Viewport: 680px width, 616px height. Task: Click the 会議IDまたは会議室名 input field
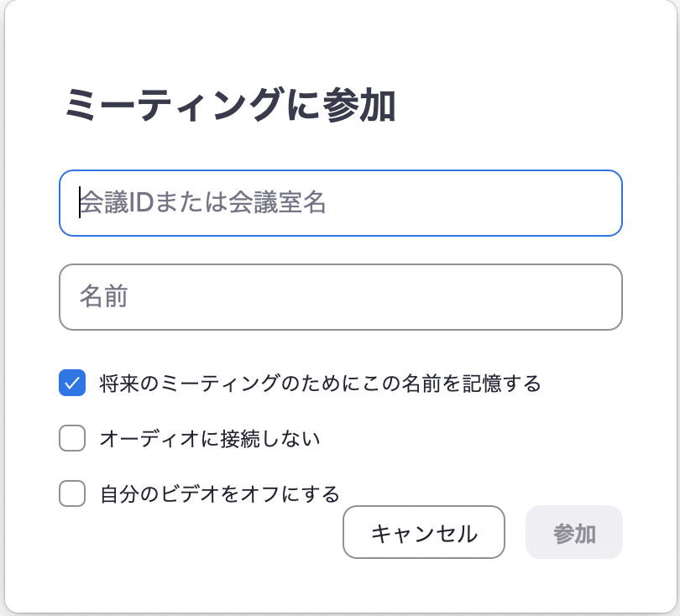pos(340,203)
